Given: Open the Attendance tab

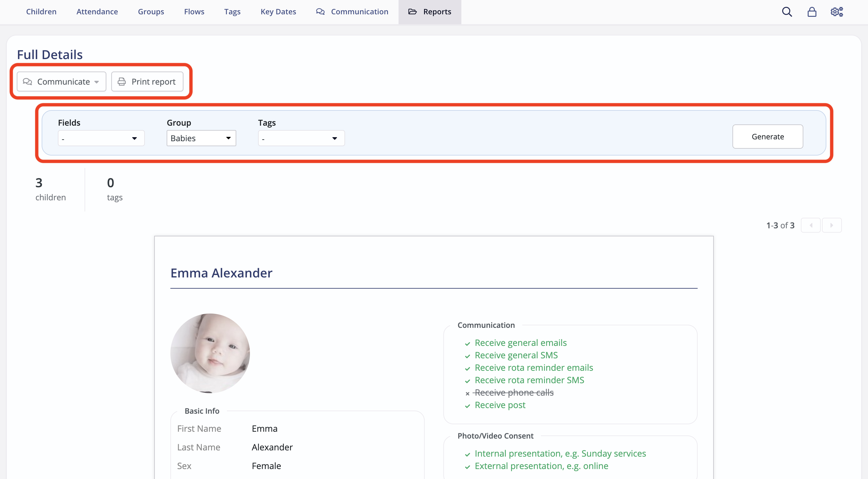Looking at the screenshot, I should [x=97, y=12].
